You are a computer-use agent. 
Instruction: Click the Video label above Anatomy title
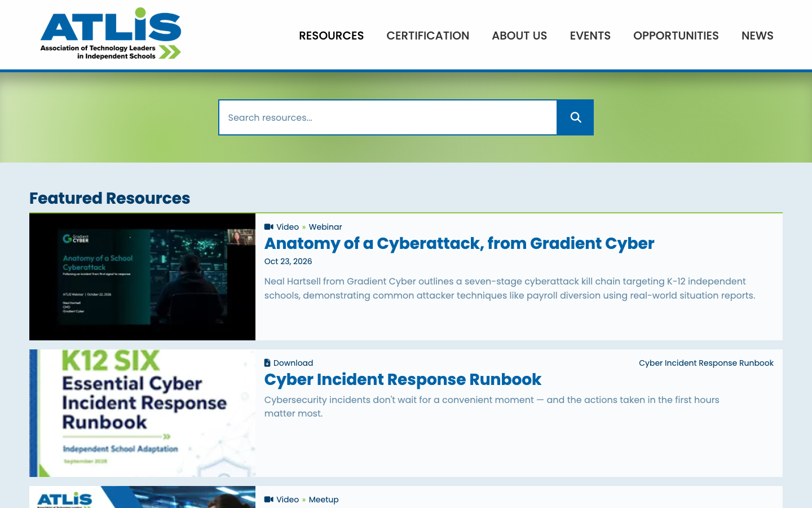(288, 227)
